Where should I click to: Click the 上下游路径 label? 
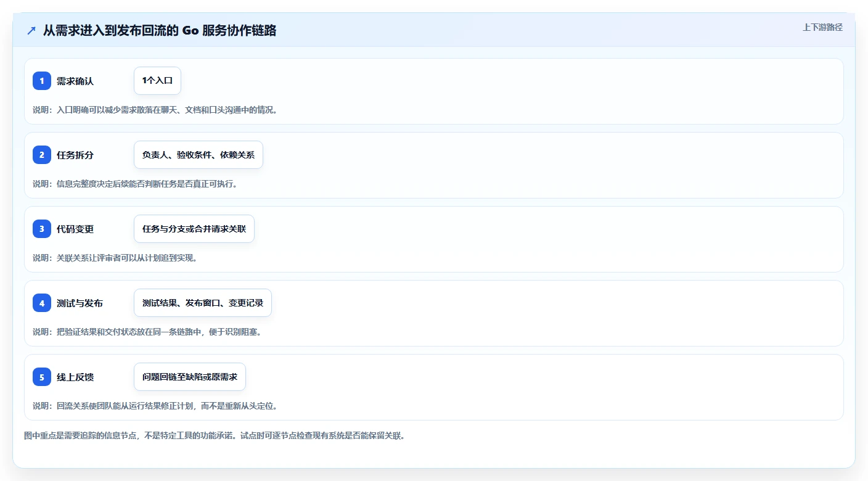point(822,27)
